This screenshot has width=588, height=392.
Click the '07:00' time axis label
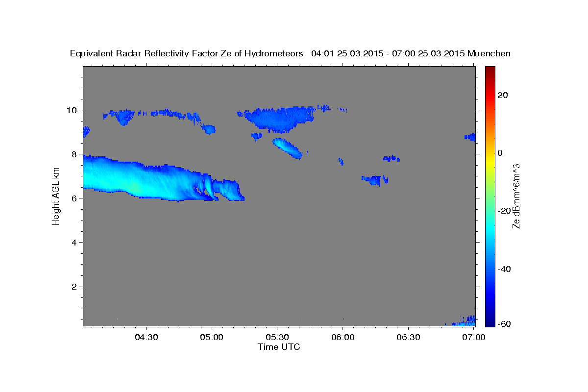pos(474,337)
